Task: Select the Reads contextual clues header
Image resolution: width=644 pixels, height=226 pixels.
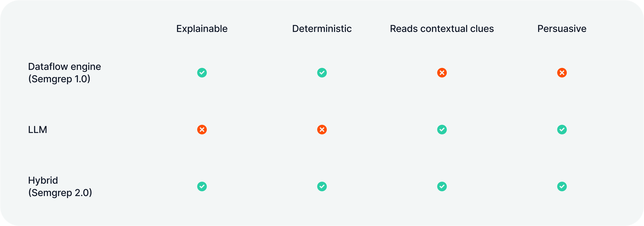Action: 442,29
